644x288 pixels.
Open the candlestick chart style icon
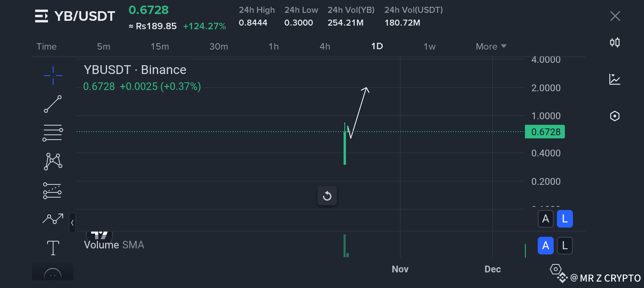coord(615,42)
